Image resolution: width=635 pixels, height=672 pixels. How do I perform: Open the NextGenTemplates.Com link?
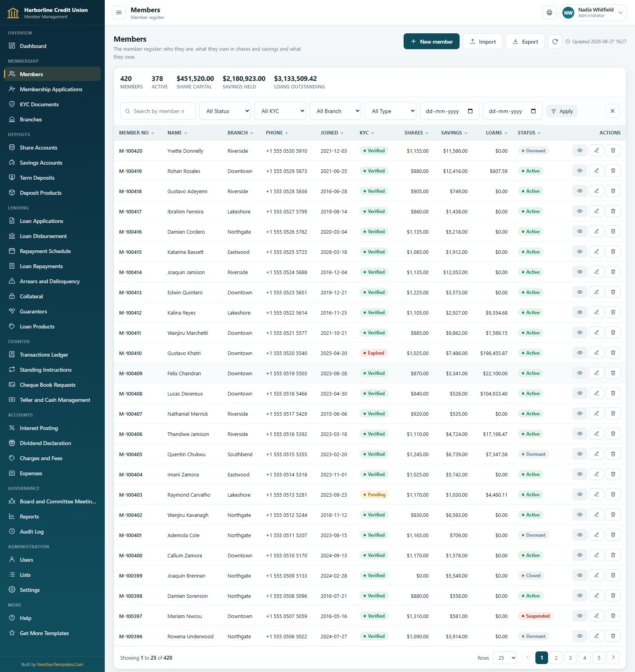click(x=60, y=664)
